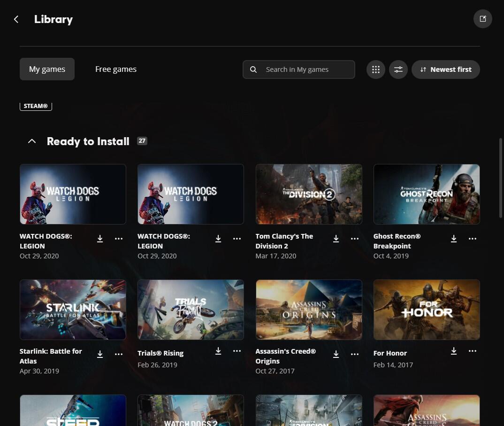Download Ghost Recon Breakpoint
This screenshot has height=426, width=504.
pyautogui.click(x=453, y=239)
